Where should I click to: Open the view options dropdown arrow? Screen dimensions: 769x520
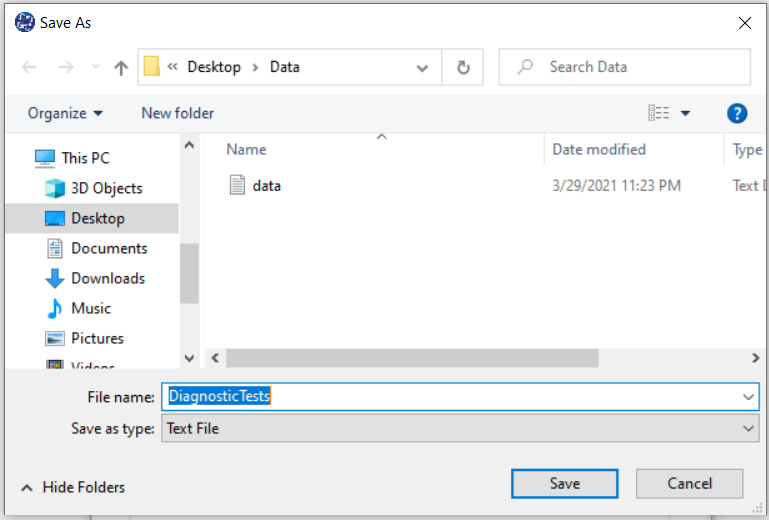tap(685, 113)
